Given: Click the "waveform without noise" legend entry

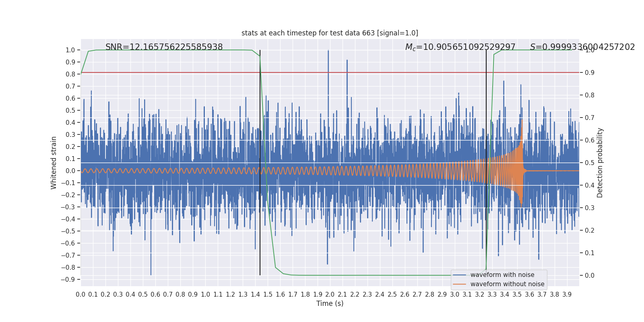Looking at the screenshot, I should pyautogui.click(x=507, y=284).
